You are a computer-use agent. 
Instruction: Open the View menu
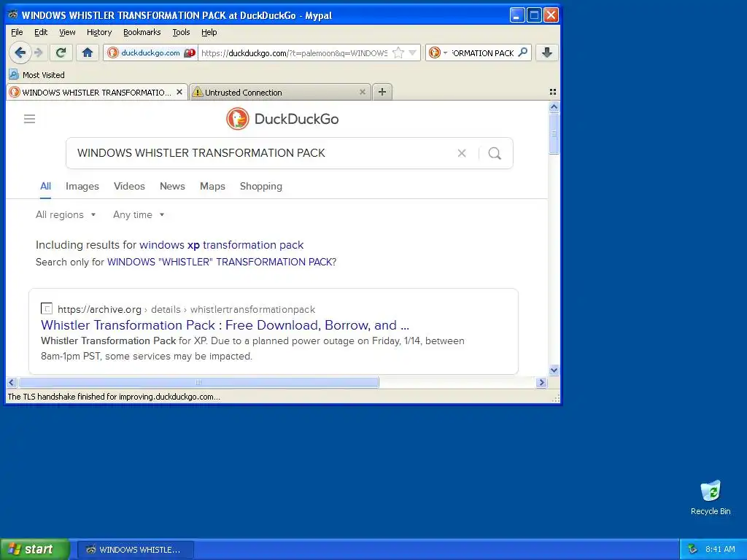click(67, 32)
